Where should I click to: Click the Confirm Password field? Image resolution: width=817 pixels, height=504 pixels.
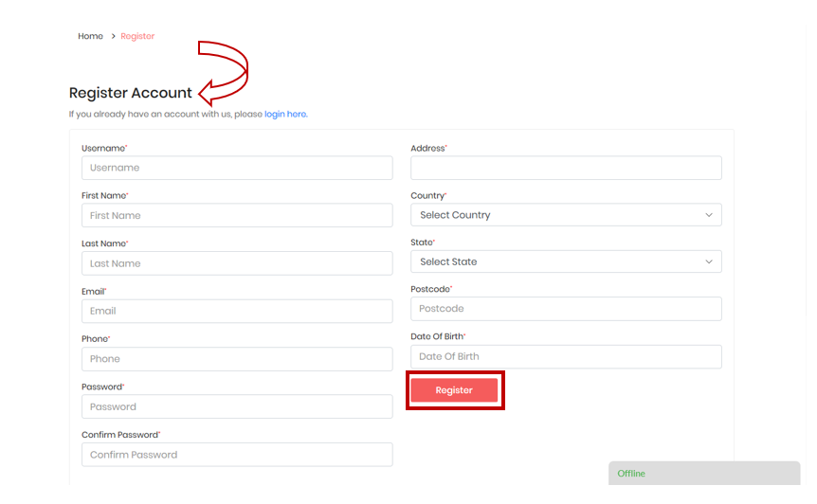click(237, 455)
